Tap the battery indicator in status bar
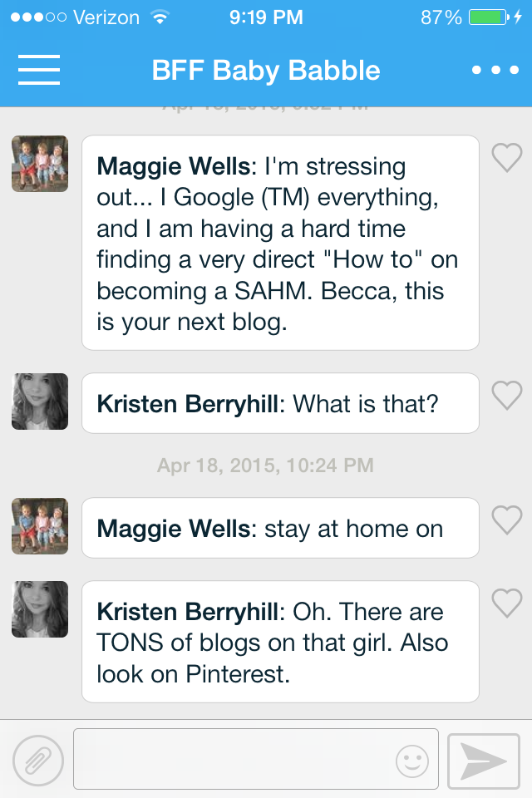The width and height of the screenshot is (532, 798). coord(487,17)
